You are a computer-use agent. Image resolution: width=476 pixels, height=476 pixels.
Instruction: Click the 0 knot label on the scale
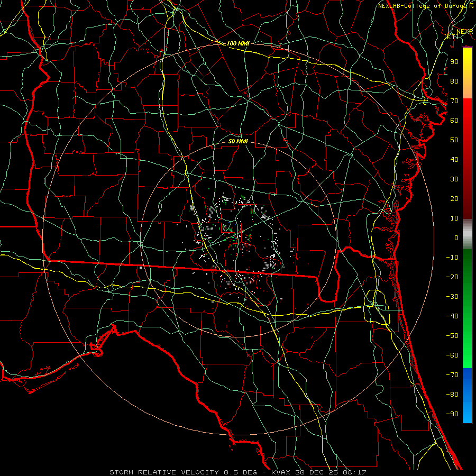[456, 237]
